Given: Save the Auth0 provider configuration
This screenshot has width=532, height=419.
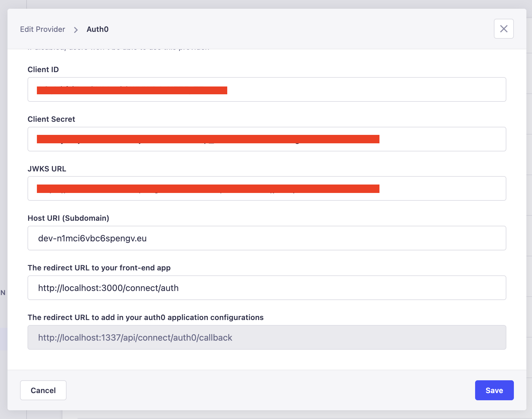Looking at the screenshot, I should 494,390.
